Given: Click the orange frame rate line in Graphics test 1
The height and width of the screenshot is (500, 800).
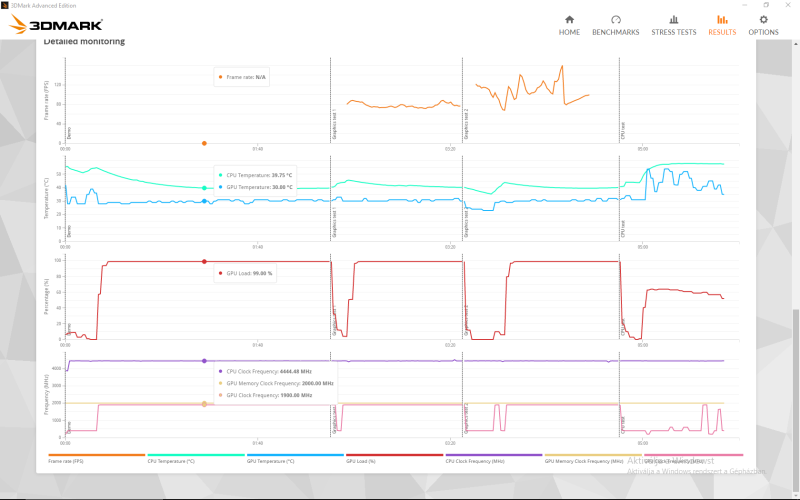Looking at the screenshot, I should 403,106.
